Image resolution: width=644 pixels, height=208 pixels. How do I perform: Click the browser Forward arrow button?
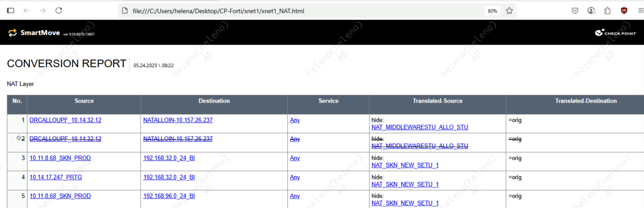click(x=43, y=10)
